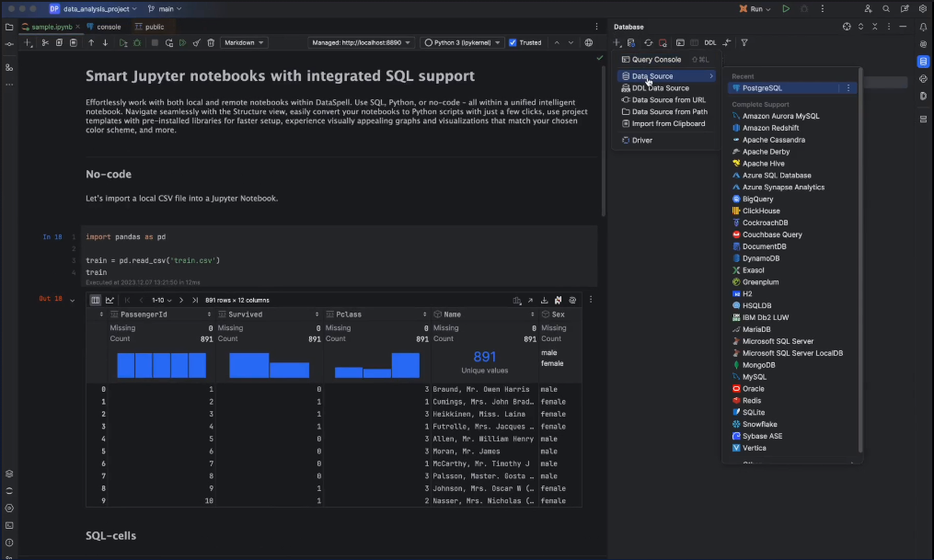Click the deactivate connection red icon
This screenshot has height=560, width=934.
[x=663, y=43]
